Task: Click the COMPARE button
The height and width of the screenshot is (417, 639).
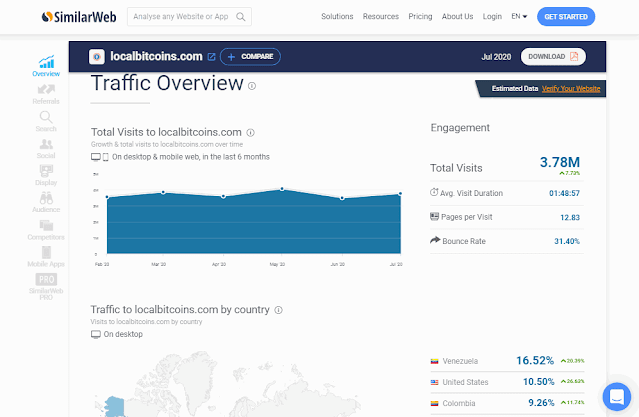Action: pos(250,57)
